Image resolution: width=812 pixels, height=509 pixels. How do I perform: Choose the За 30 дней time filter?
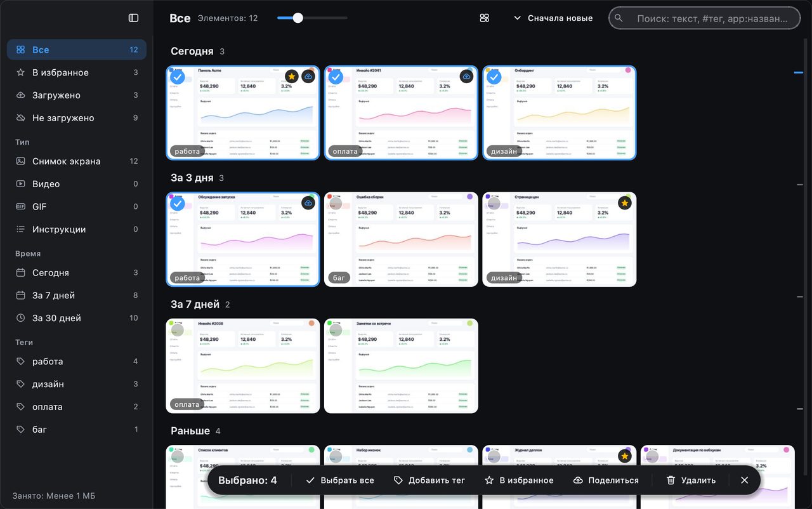[x=77, y=318]
